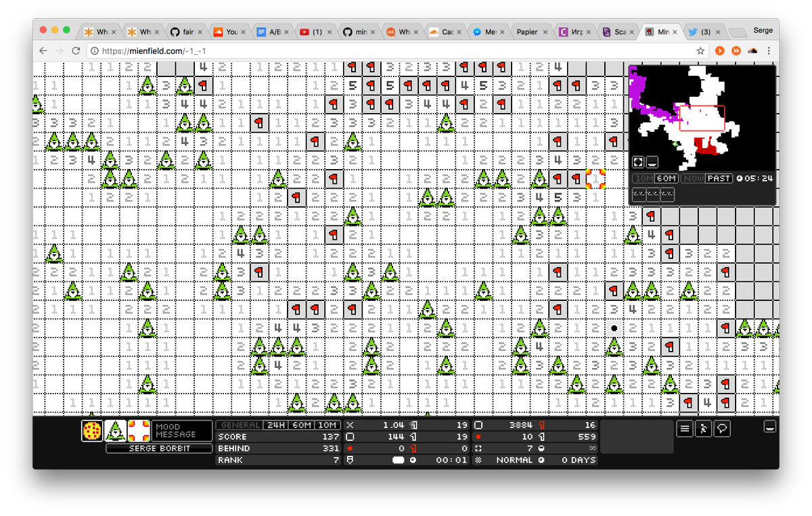Click the SERGE BORBIT name label

click(x=160, y=448)
